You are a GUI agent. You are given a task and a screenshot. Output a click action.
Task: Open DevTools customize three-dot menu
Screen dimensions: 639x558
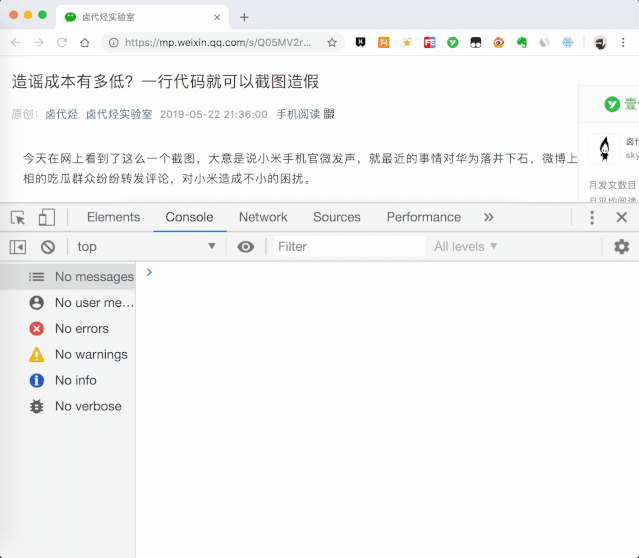pos(592,217)
